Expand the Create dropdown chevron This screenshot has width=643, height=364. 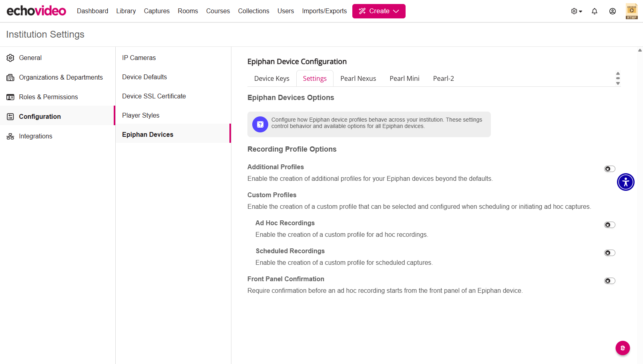[x=396, y=11]
